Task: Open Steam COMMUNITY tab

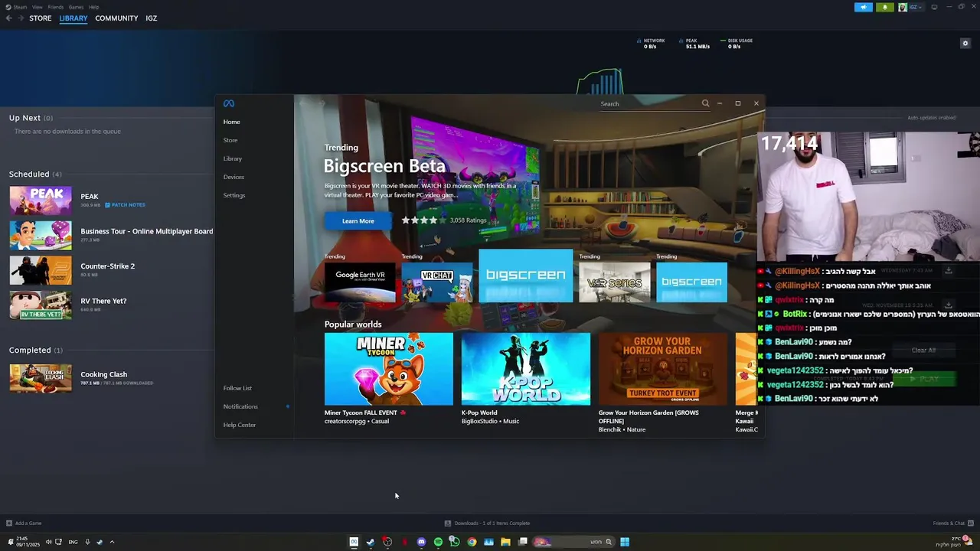Action: click(116, 18)
